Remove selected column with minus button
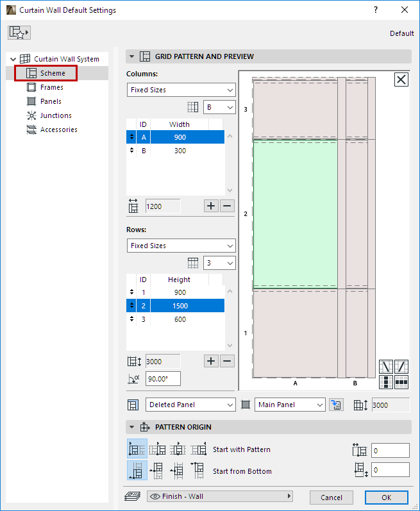Image resolution: width=420 pixels, height=511 pixels. 227,206
